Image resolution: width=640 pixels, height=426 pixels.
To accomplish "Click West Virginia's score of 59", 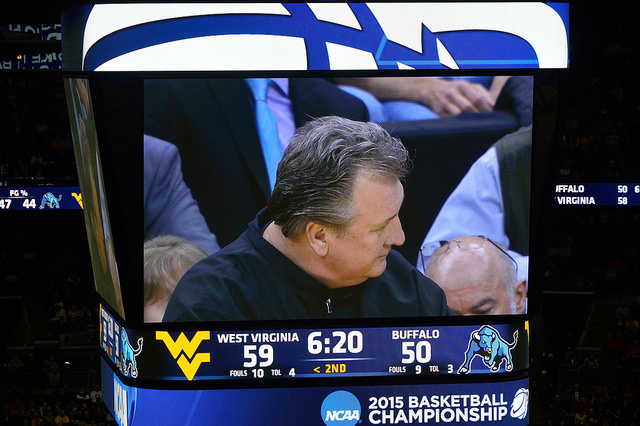I will 258,356.
